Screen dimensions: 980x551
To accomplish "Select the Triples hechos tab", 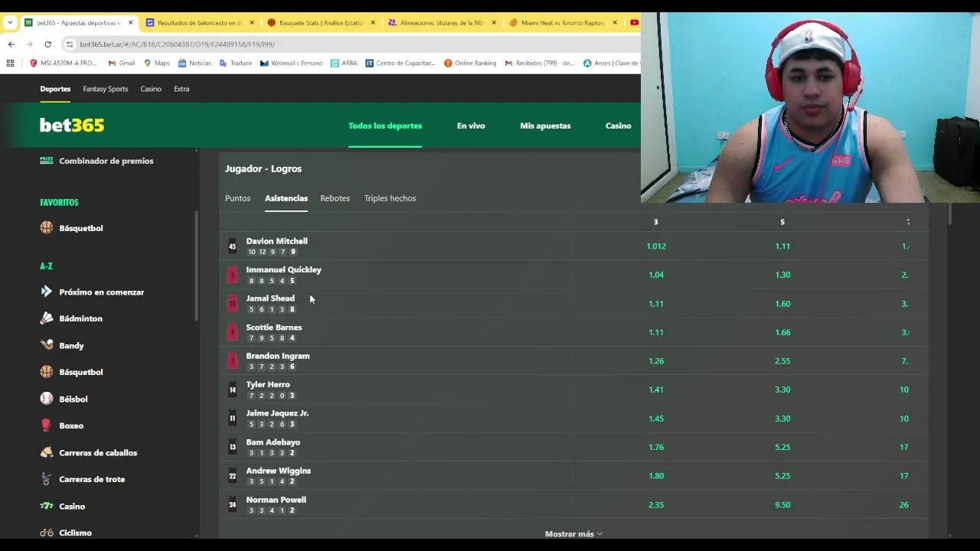I will point(390,198).
